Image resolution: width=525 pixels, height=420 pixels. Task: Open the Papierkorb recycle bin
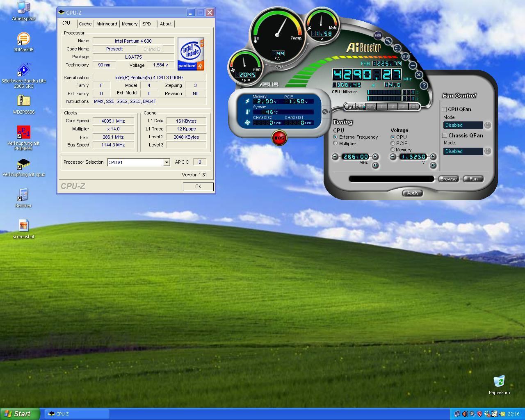click(x=499, y=385)
